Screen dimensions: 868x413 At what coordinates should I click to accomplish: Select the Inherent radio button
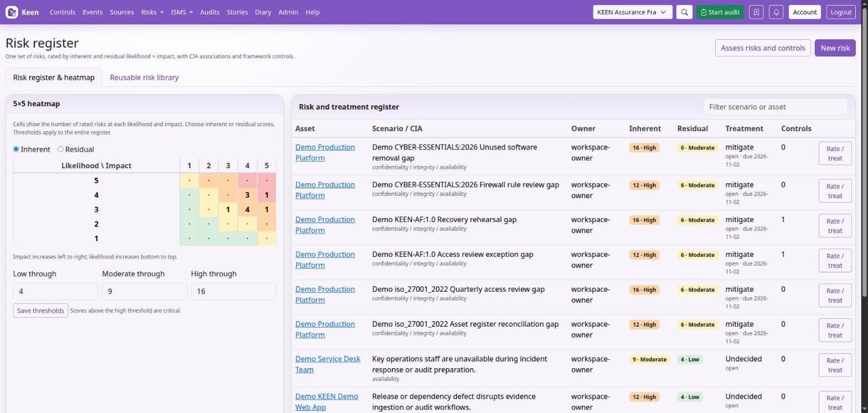point(16,149)
